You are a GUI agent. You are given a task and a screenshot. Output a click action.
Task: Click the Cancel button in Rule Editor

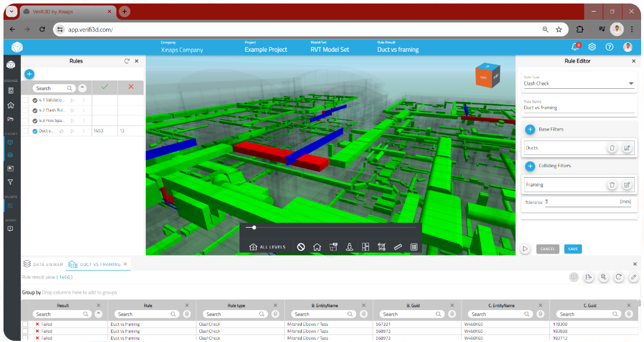[548, 249]
